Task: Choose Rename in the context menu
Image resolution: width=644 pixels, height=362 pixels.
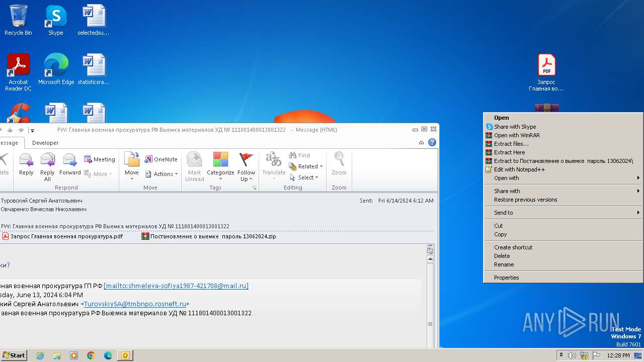Action: (563, 264)
